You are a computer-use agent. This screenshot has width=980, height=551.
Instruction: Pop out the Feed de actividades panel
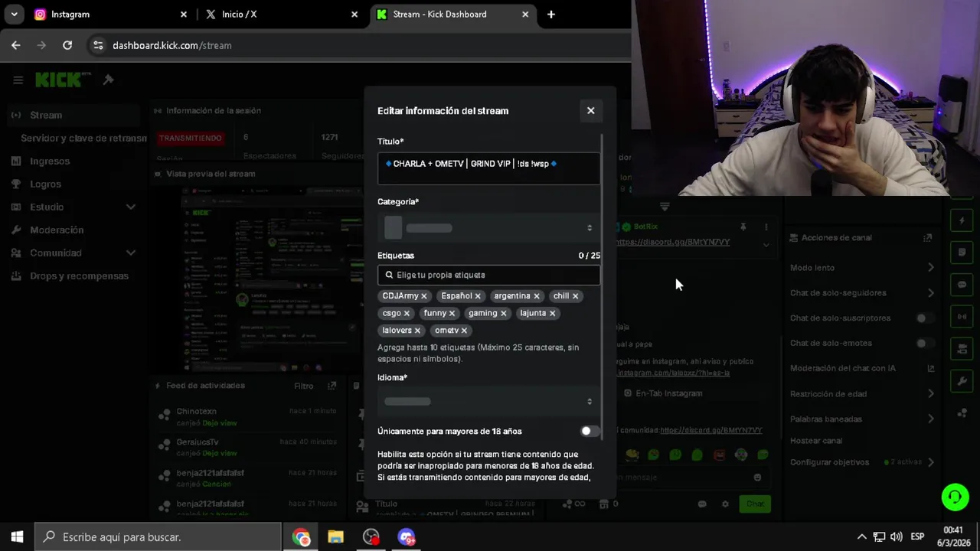coord(332,386)
